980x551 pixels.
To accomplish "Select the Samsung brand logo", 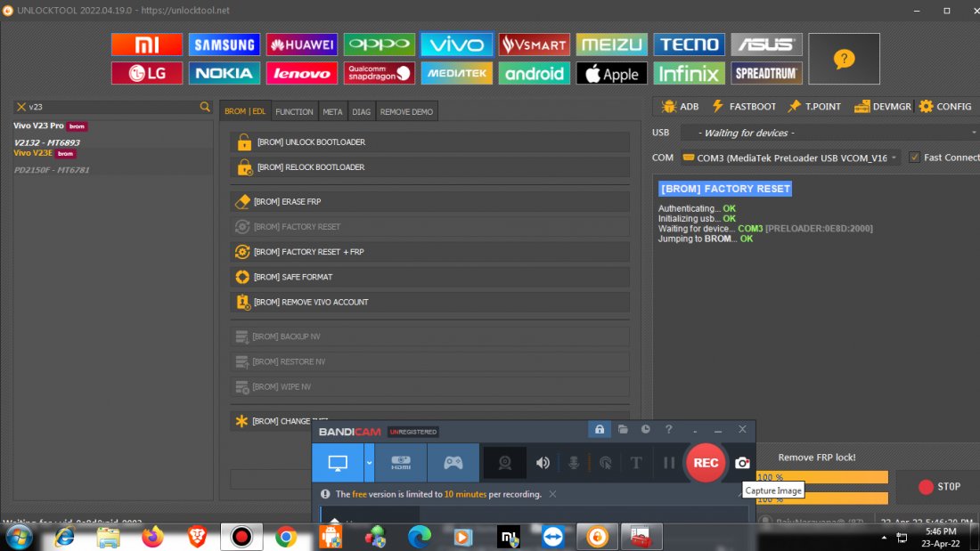I will 225,45.
